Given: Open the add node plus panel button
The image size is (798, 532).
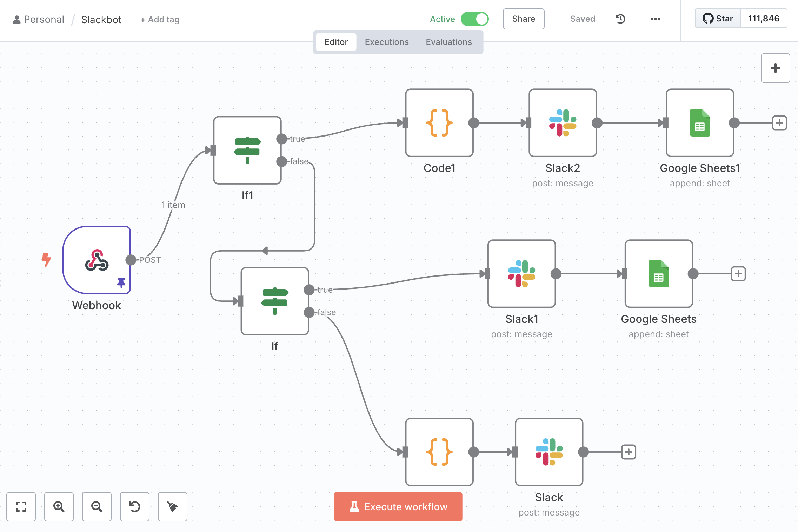Looking at the screenshot, I should [776, 68].
